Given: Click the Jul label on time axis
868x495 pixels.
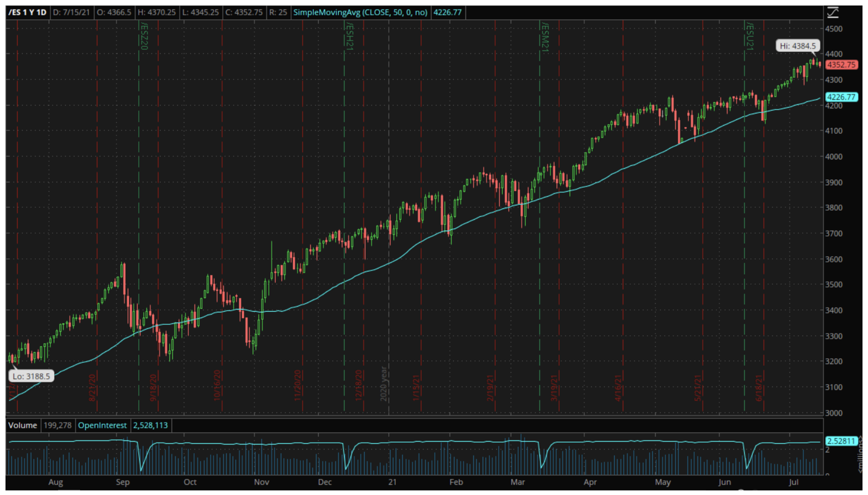Looking at the screenshot, I should point(794,482).
